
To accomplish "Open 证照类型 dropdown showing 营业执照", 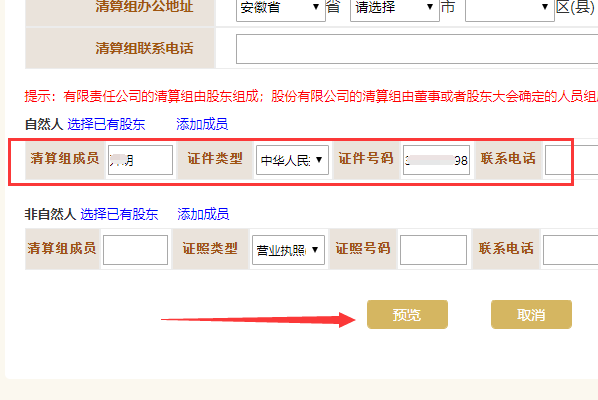I will pos(288,250).
